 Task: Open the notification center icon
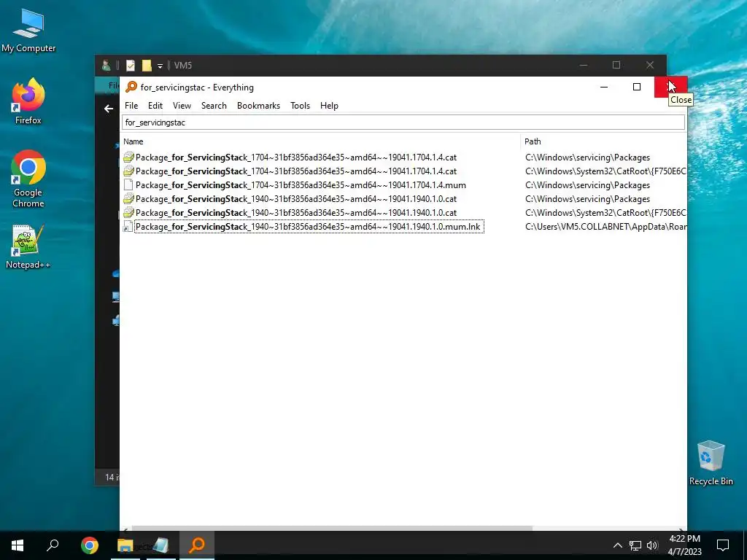click(x=723, y=545)
